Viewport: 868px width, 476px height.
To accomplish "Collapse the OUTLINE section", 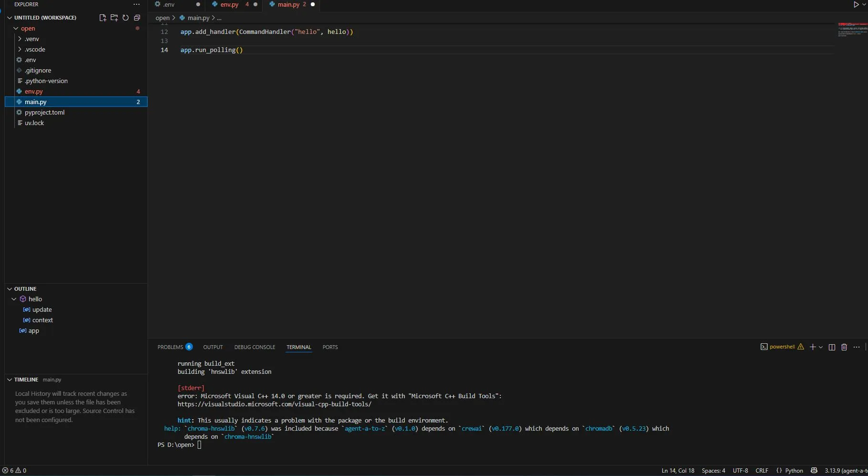I will click(10, 289).
